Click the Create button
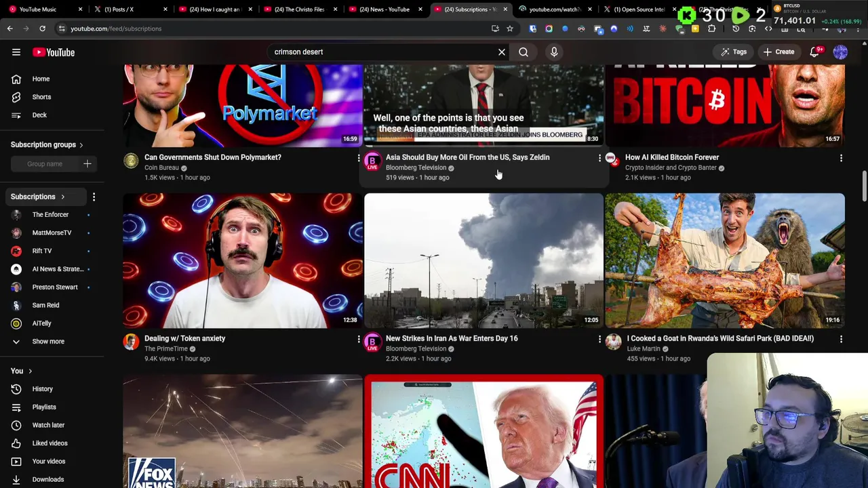The height and width of the screenshot is (488, 868). tap(778, 52)
